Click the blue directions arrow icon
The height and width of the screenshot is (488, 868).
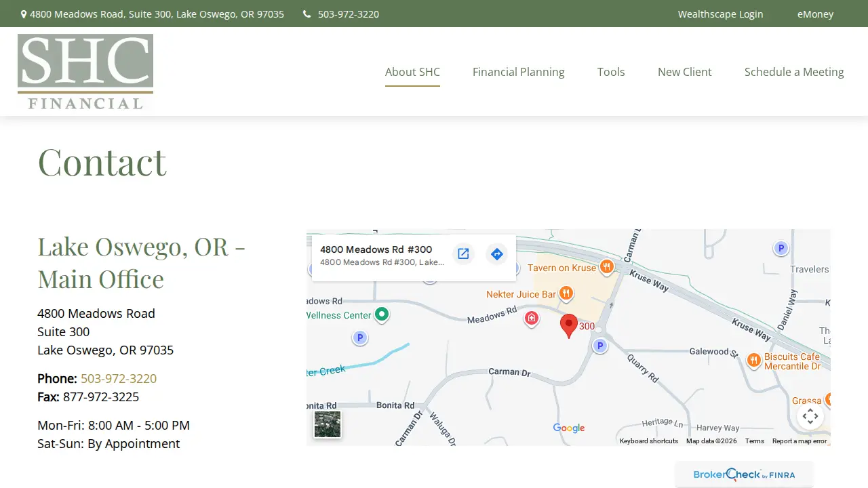pyautogui.click(x=497, y=253)
